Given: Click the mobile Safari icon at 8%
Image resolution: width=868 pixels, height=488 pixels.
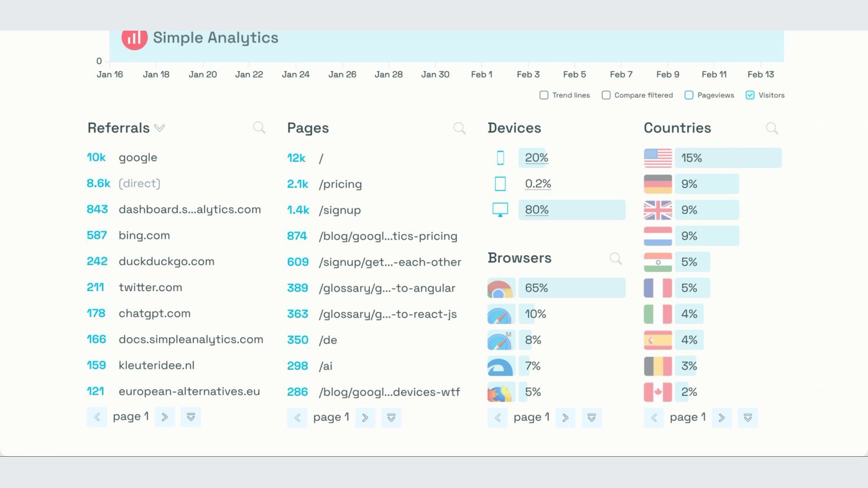Looking at the screenshot, I should click(500, 340).
